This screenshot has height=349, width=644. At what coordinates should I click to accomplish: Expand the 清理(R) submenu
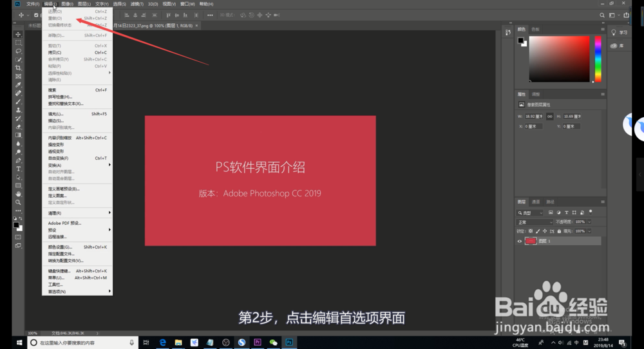point(77,213)
